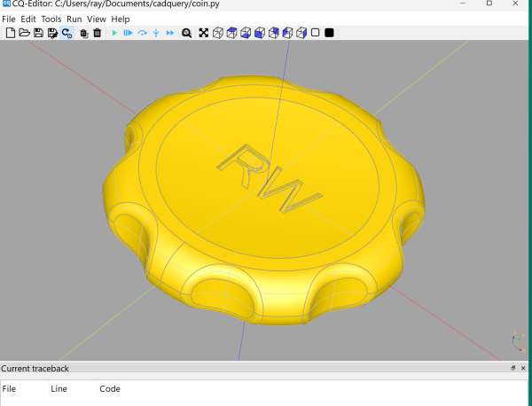The image size is (532, 406).
Task: Switch to solid shaded display mode
Action: 329,33
